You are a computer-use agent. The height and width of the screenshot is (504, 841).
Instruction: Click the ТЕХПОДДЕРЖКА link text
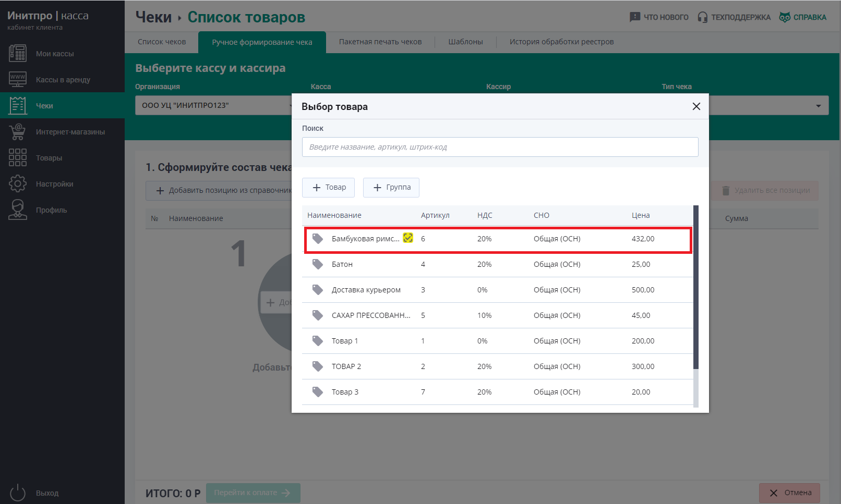pyautogui.click(x=741, y=17)
